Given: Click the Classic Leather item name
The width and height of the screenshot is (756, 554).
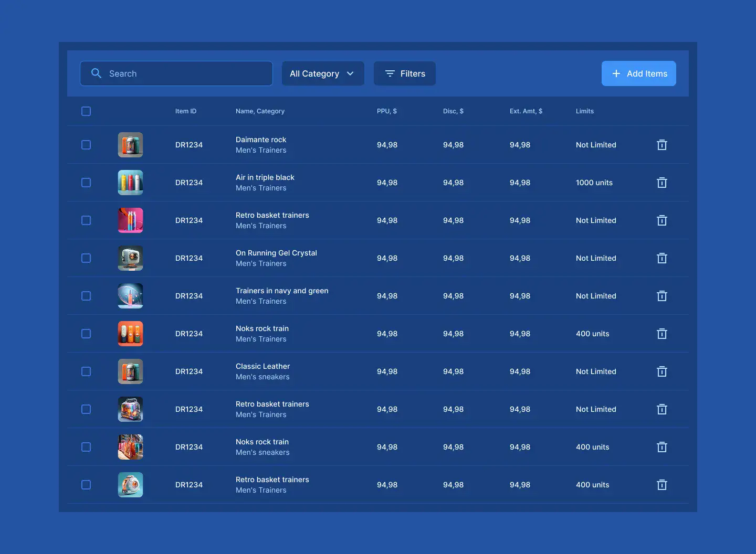Looking at the screenshot, I should click(262, 366).
